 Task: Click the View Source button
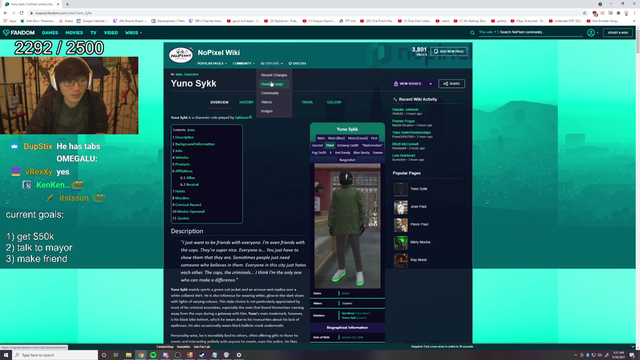(x=407, y=84)
